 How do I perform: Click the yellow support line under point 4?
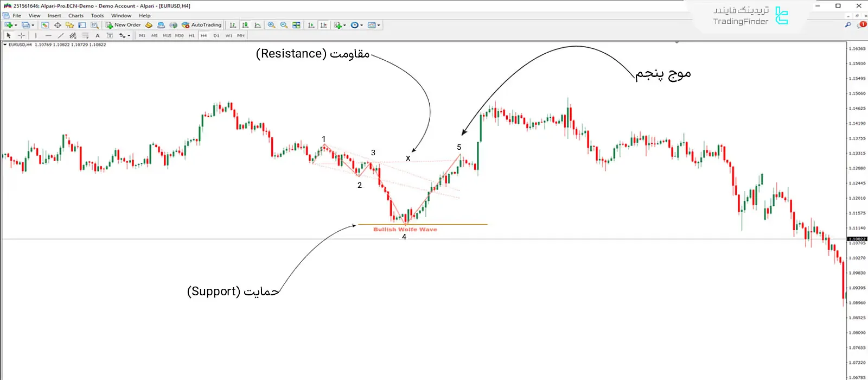click(x=461, y=224)
